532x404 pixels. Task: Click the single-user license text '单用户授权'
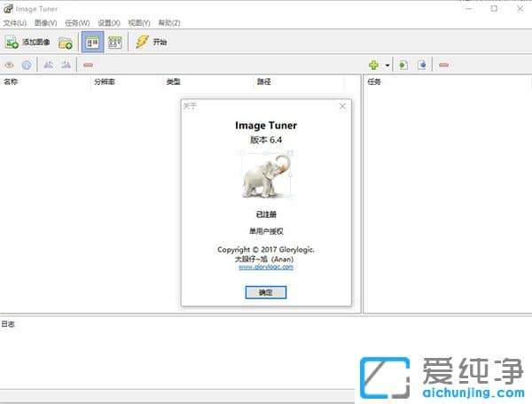[266, 231]
